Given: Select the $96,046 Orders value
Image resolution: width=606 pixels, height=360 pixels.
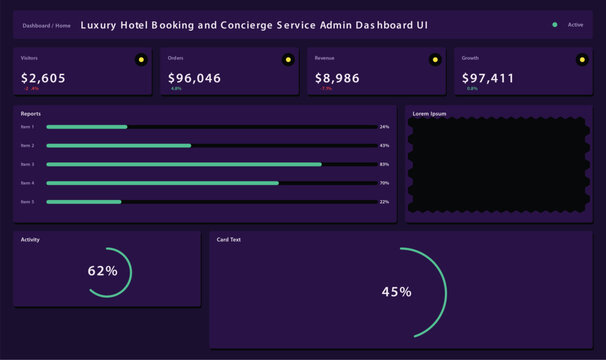Looking at the screenshot, I should click(x=194, y=78).
